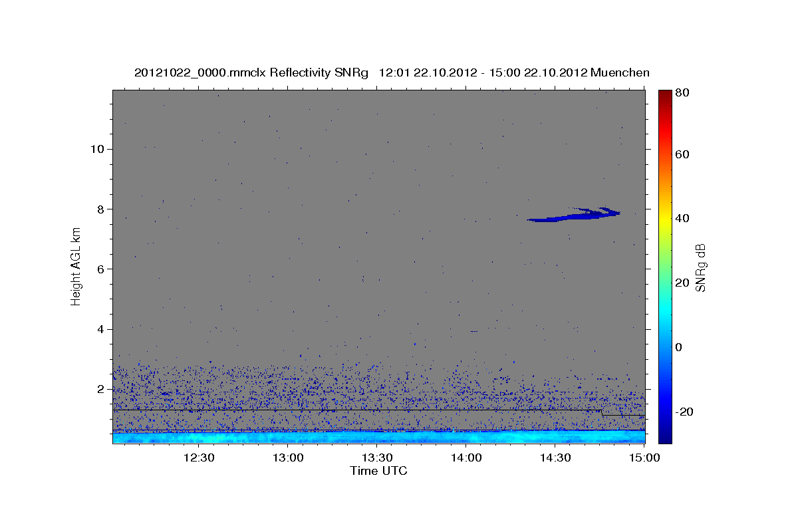
Task: Click the colorbar value 60
Action: click(682, 154)
